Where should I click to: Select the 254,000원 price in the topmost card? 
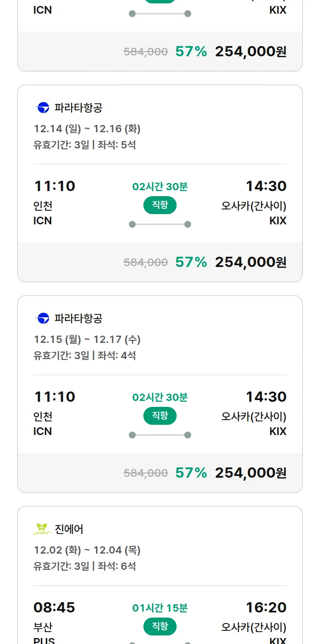(250, 52)
